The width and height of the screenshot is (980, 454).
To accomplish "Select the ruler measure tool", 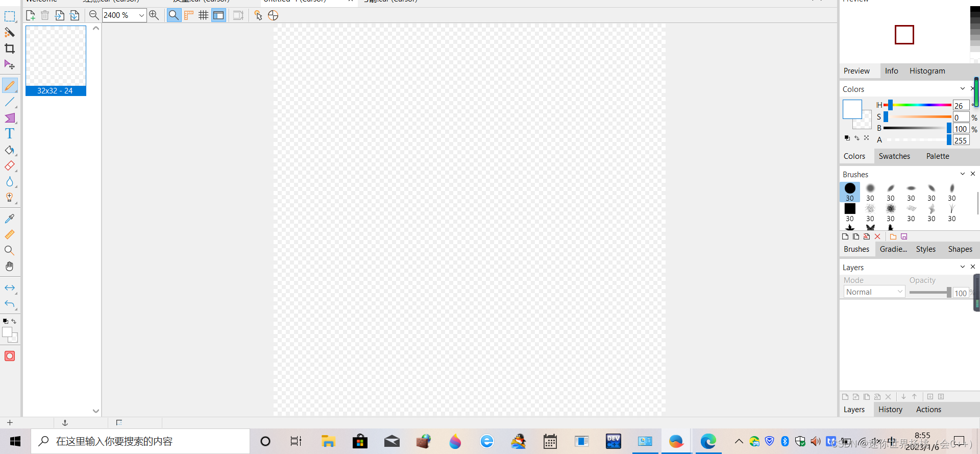I will tap(10, 234).
